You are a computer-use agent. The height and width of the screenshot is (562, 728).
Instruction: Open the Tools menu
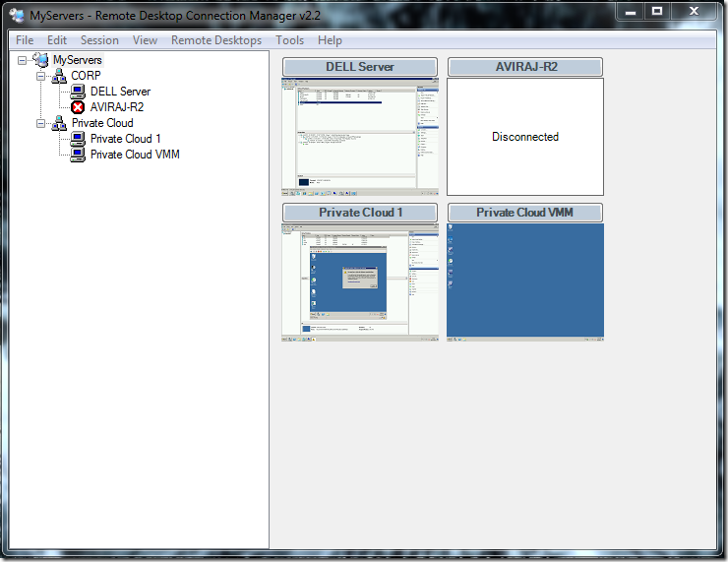coord(289,40)
